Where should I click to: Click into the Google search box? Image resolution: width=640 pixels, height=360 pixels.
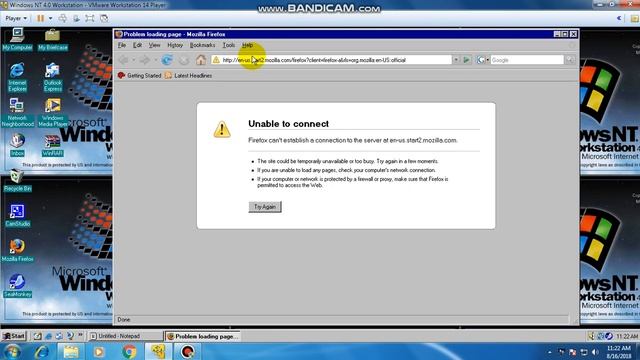pyautogui.click(x=527, y=60)
